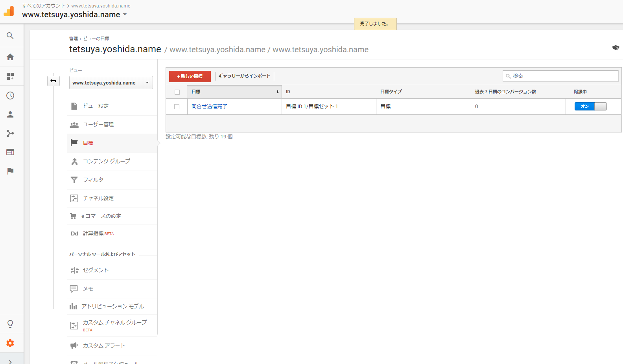
Task: Toggle the 記録中 switch for 問合せ送信完了
Action: click(x=590, y=107)
